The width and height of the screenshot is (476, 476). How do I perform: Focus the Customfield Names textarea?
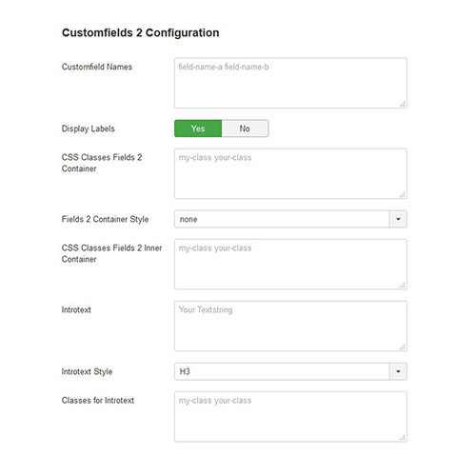pyautogui.click(x=290, y=83)
